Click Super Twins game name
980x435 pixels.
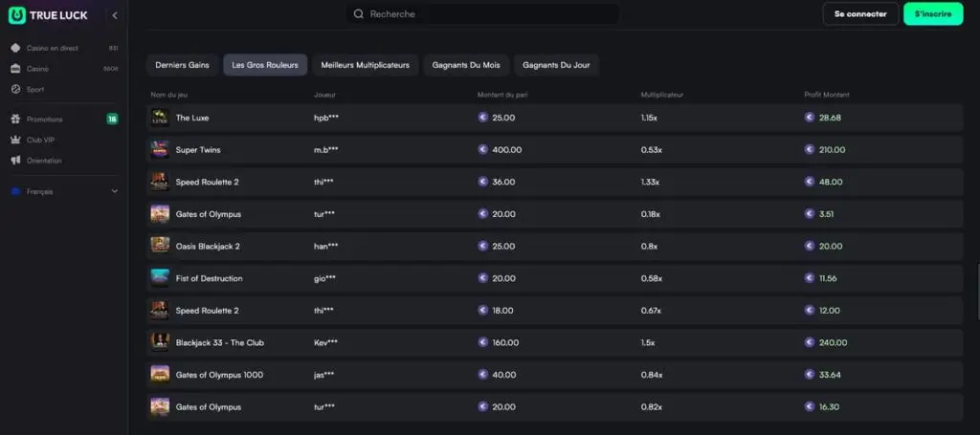tap(198, 150)
